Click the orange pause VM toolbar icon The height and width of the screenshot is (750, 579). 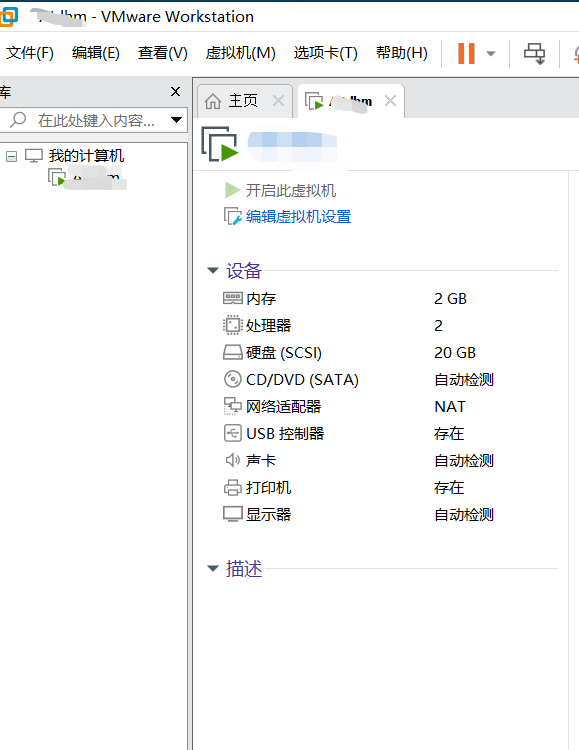(x=466, y=53)
